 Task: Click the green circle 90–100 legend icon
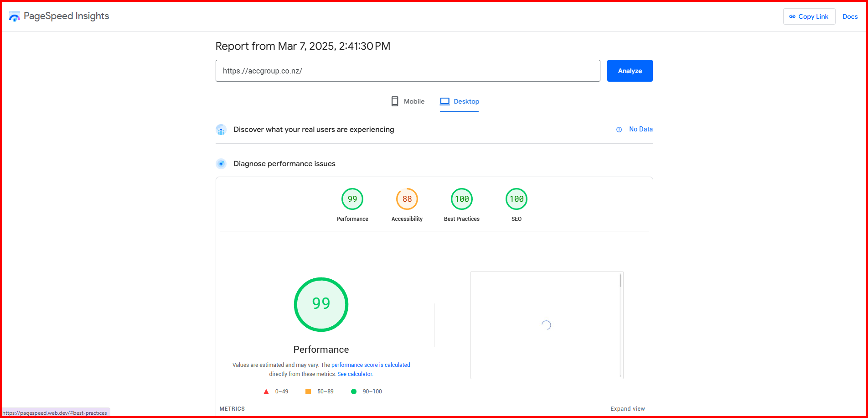point(354,392)
